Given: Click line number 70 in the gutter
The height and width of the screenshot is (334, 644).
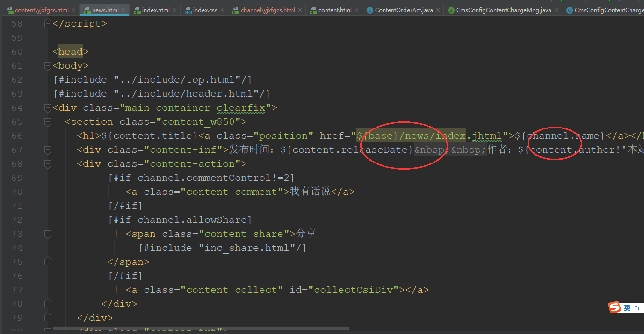Looking at the screenshot, I should tap(17, 192).
